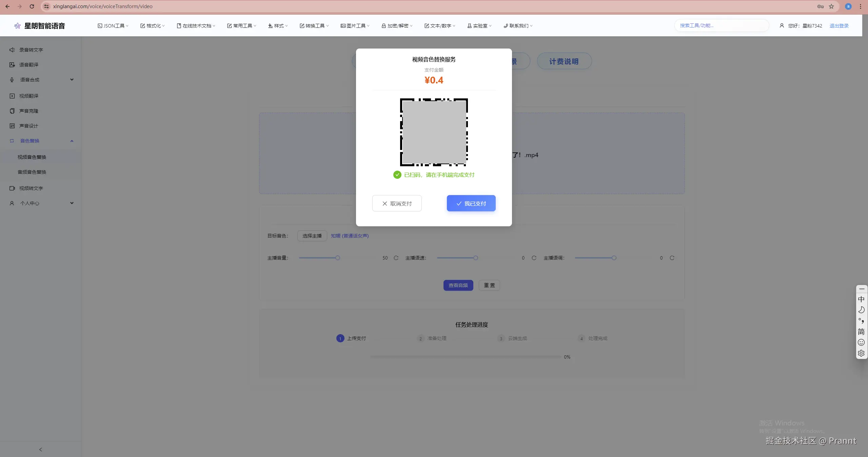Open the JSON工具 dropdown menu
This screenshot has height=457, width=868.
pos(113,26)
